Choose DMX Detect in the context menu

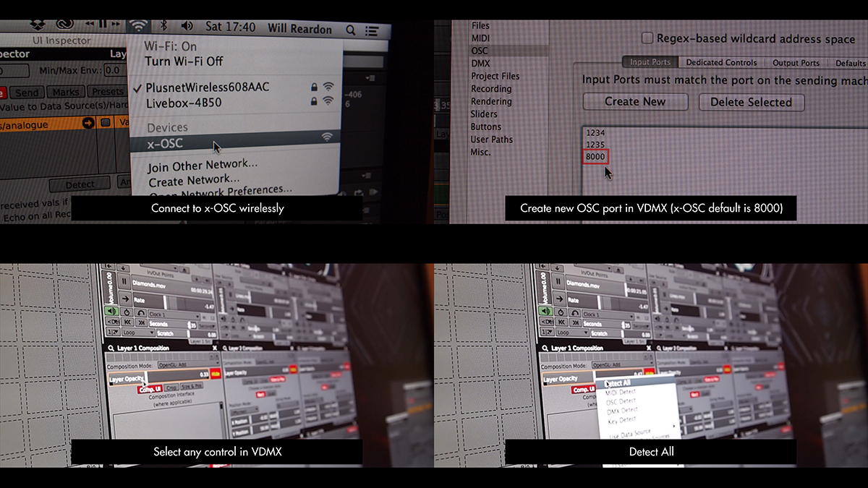[621, 410]
